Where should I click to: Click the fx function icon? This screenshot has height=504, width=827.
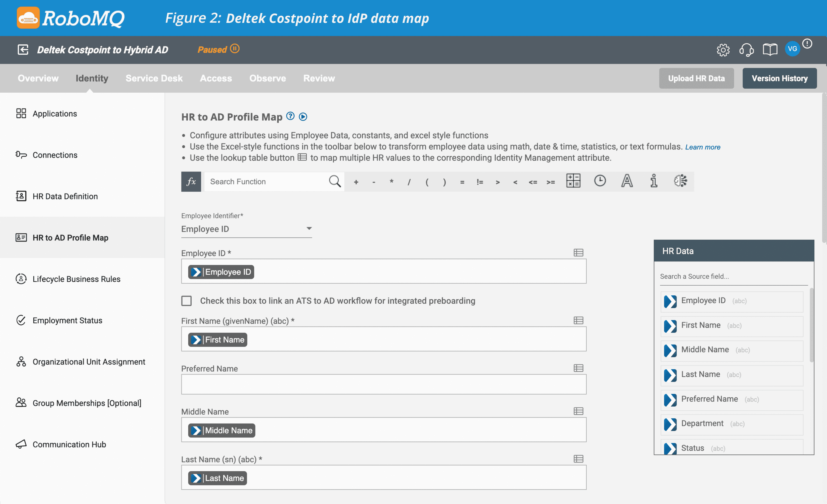pos(191,181)
